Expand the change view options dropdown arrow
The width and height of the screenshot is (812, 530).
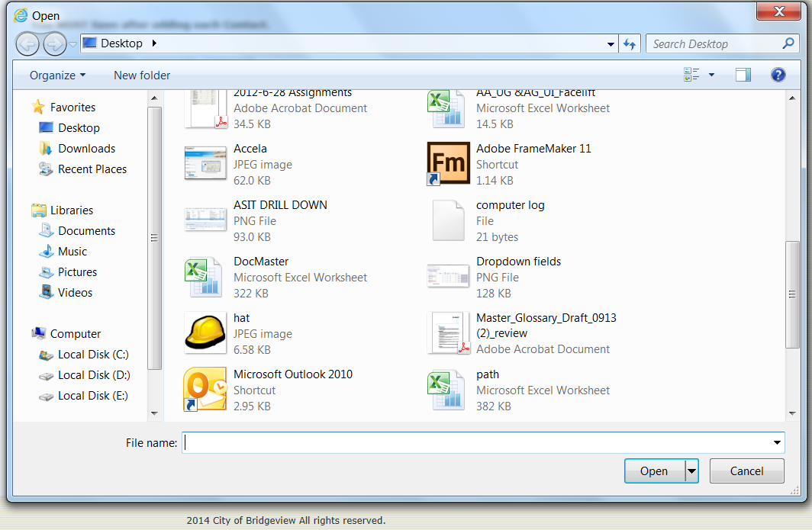(711, 75)
